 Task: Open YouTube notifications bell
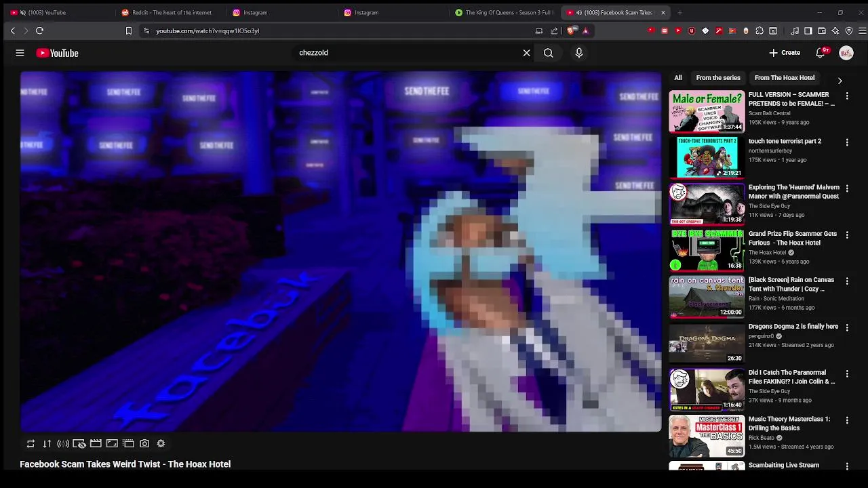coord(821,53)
